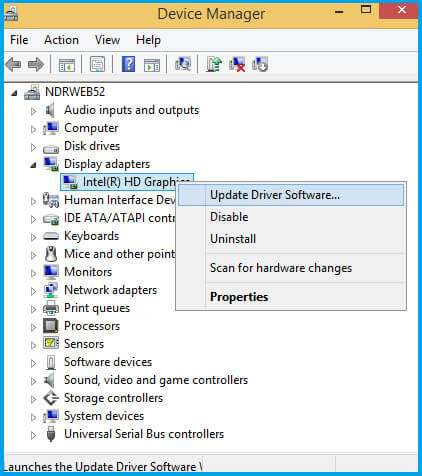The height and width of the screenshot is (476, 422).
Task: Expand the Disk drives node arrow
Action: click(33, 147)
